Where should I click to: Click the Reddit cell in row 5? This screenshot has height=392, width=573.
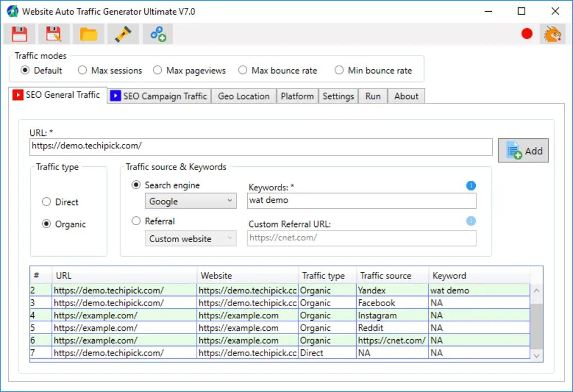[392, 328]
